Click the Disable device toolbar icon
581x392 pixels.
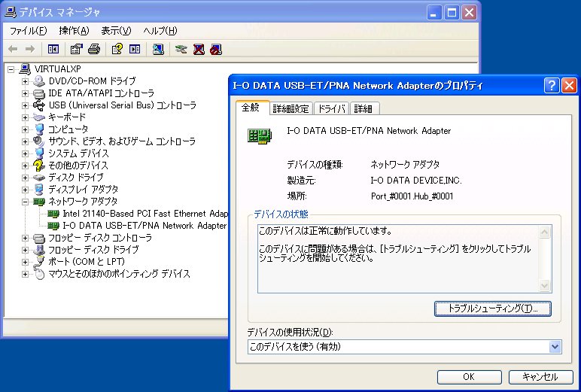pyautogui.click(x=216, y=49)
